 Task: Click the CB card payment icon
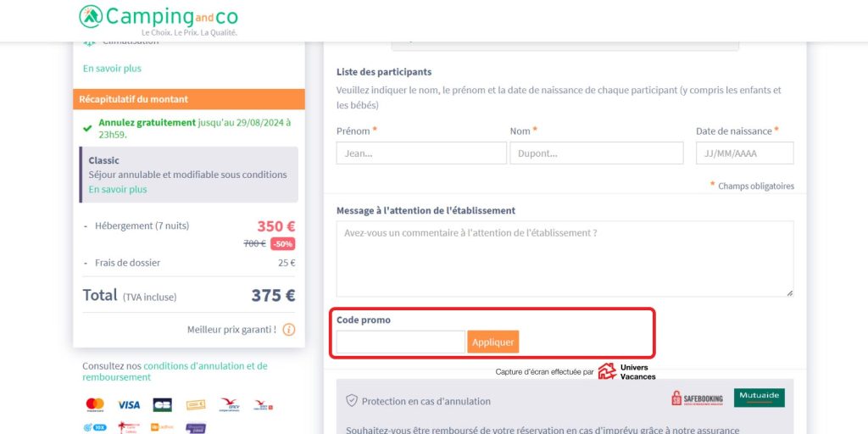[162, 404]
